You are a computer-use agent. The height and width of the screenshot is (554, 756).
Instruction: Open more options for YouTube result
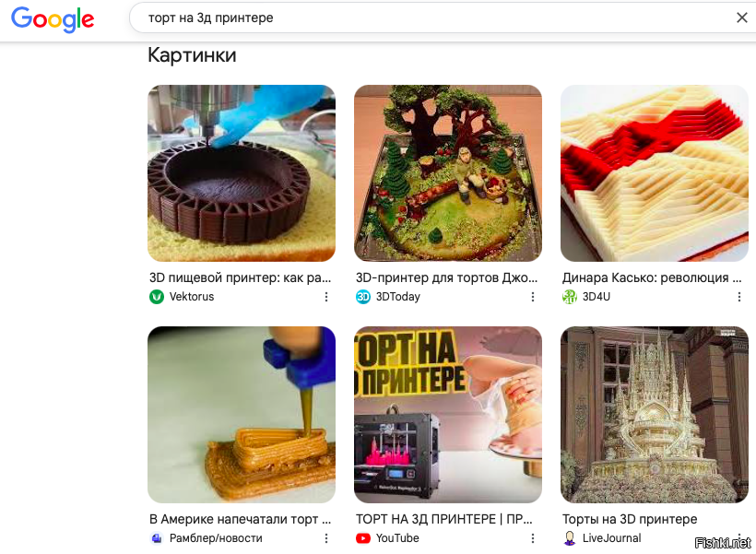(x=533, y=538)
